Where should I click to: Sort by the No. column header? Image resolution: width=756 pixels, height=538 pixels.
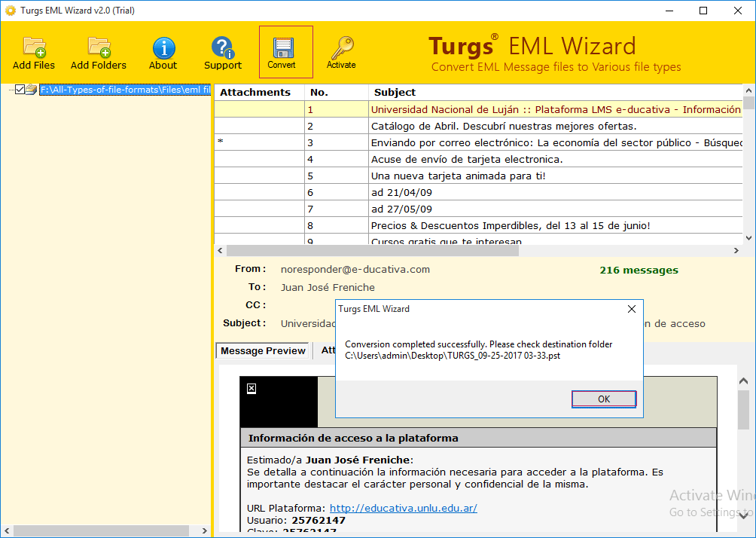(337, 92)
